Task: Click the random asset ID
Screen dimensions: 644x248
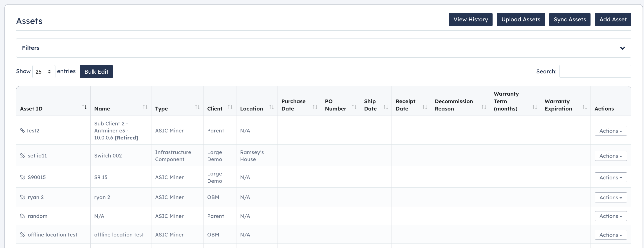Action: [x=37, y=216]
